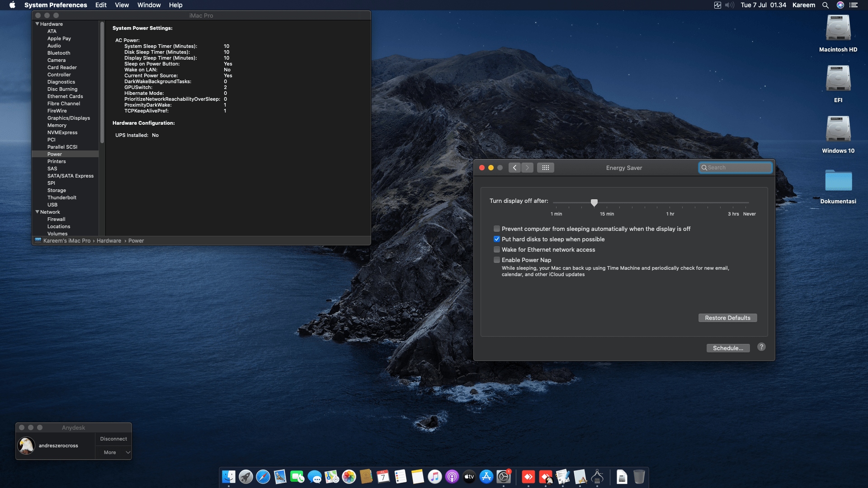Open App Store from the dock

[486, 477]
